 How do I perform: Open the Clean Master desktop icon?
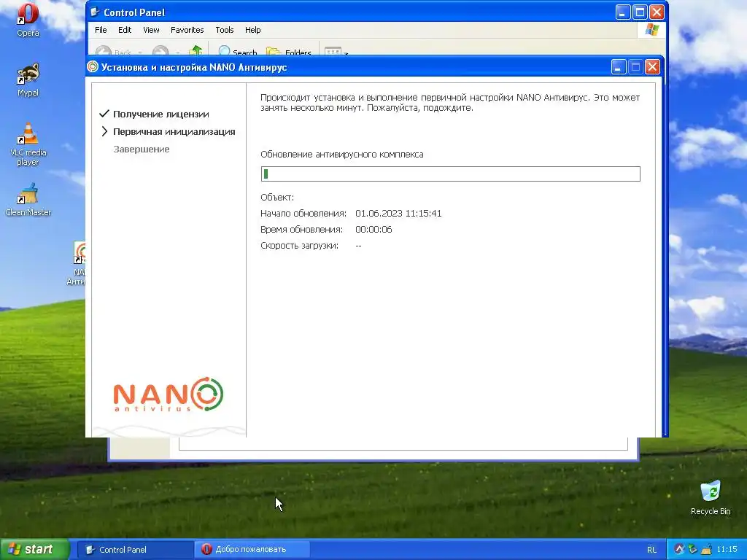28,199
